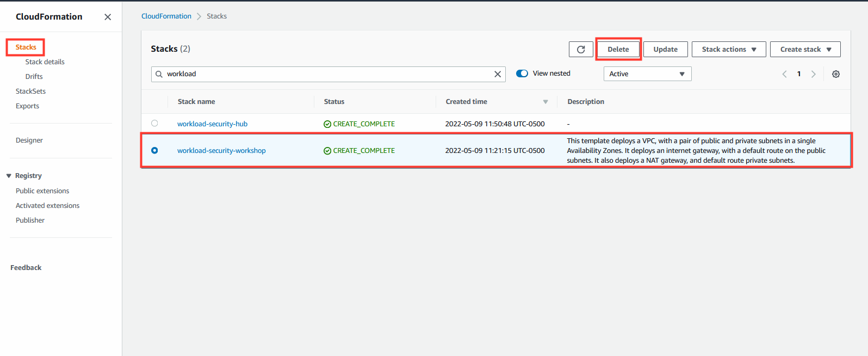This screenshot has width=868, height=356.
Task: Click the CloudFormation sidebar title
Action: [x=49, y=16]
